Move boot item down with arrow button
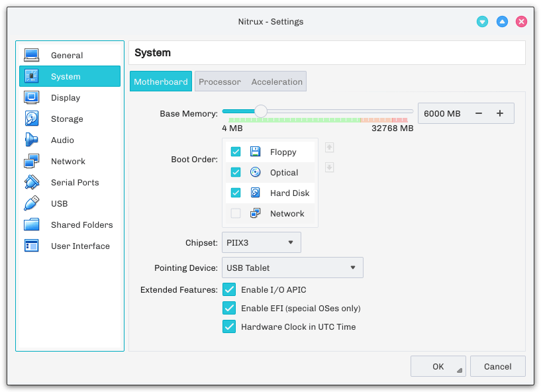The height and width of the screenshot is (392, 541). click(329, 168)
